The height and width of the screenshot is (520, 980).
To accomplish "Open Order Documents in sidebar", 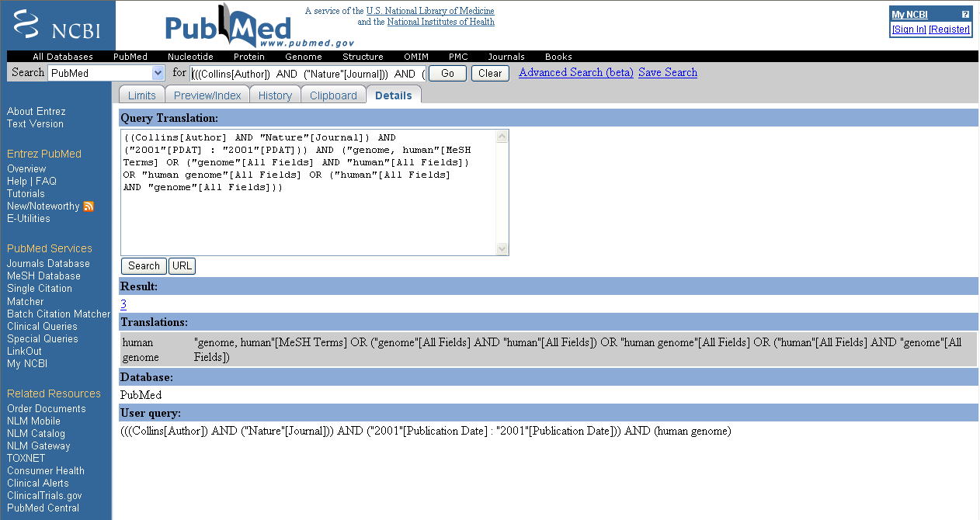I will tap(47, 409).
